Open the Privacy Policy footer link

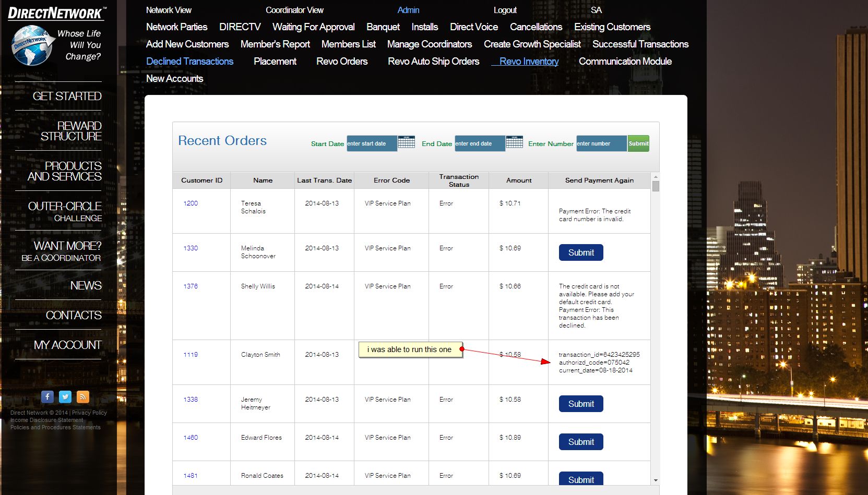pos(89,413)
